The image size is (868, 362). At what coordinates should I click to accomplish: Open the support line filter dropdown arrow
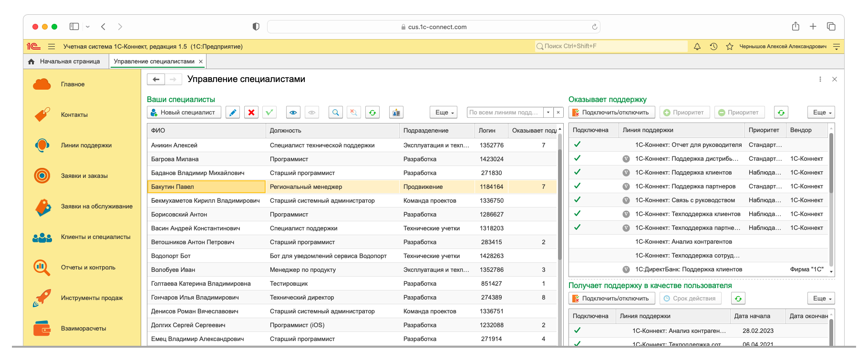point(548,113)
